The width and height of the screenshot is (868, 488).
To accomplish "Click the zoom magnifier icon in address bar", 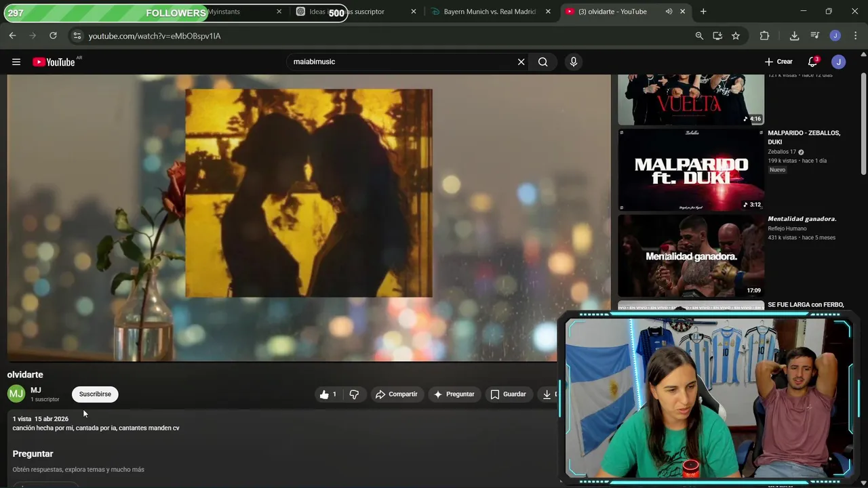I will point(699,36).
